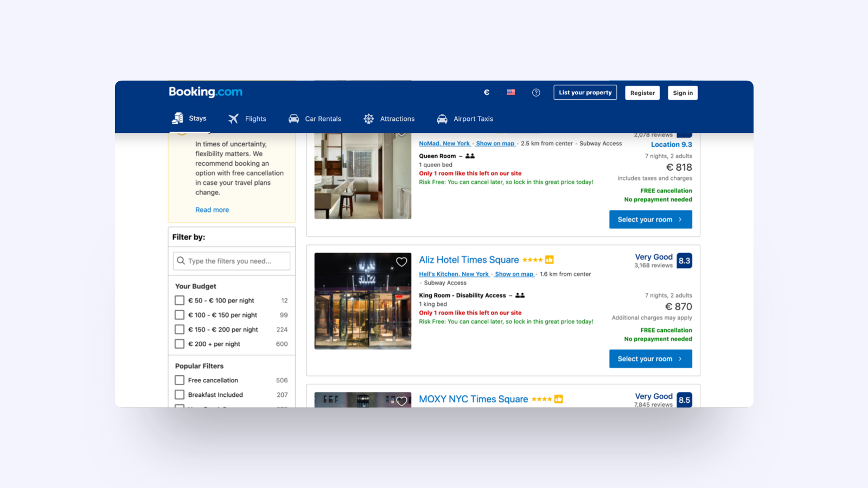Image resolution: width=868 pixels, height=488 pixels.
Task: Click the Flights airplane icon
Action: click(233, 119)
